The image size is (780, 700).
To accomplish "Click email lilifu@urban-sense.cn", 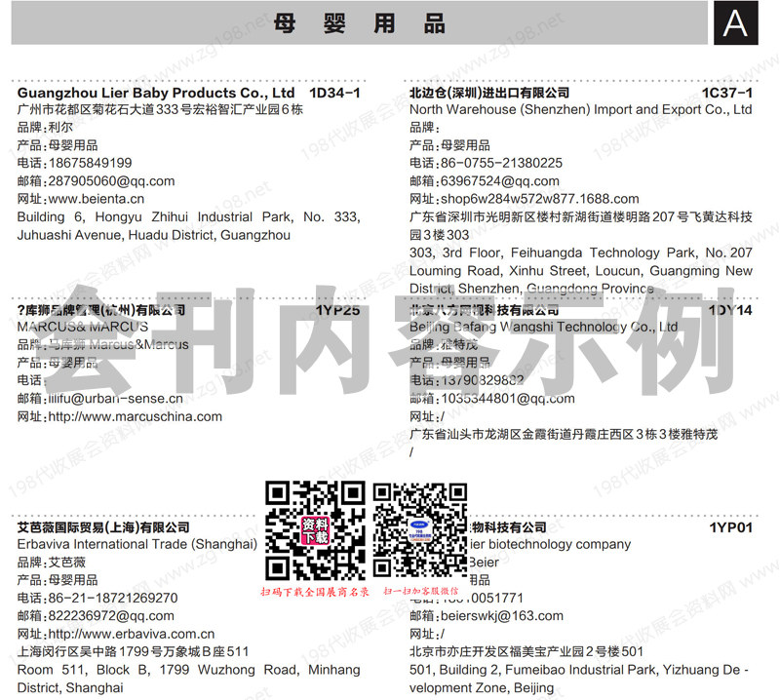I will click(x=115, y=399).
